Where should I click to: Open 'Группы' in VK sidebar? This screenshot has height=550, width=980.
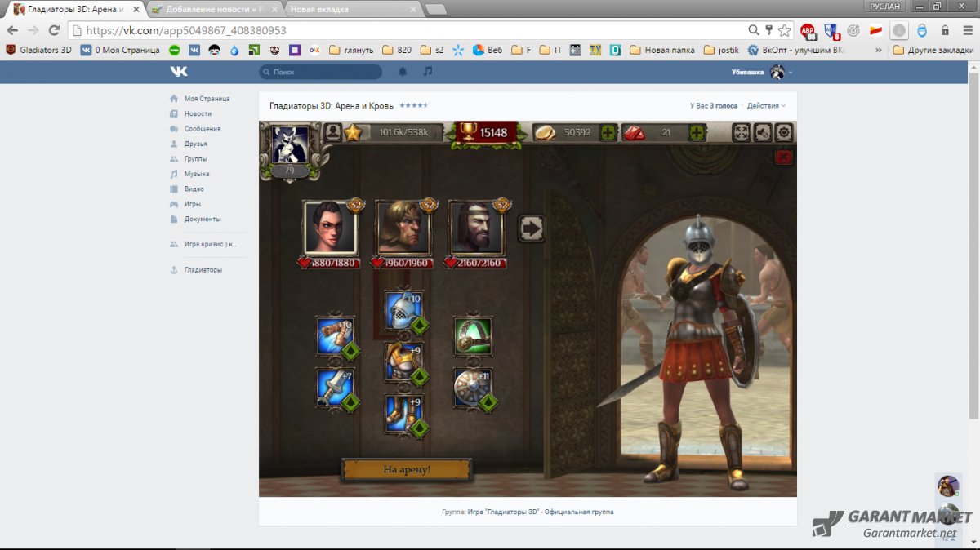point(195,159)
